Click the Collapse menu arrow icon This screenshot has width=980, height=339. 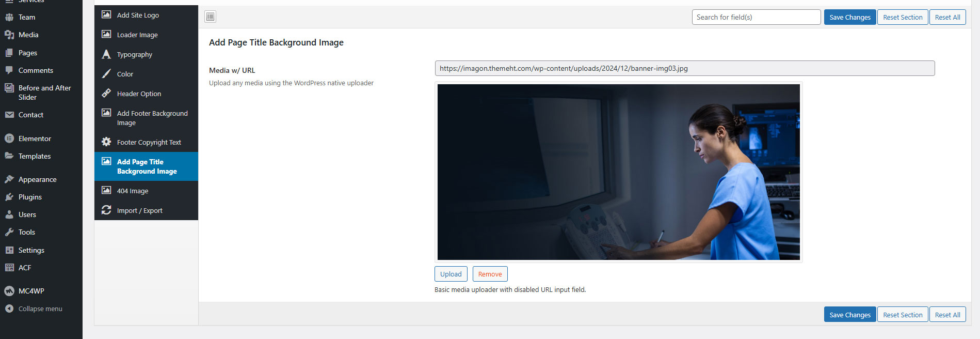(9, 309)
